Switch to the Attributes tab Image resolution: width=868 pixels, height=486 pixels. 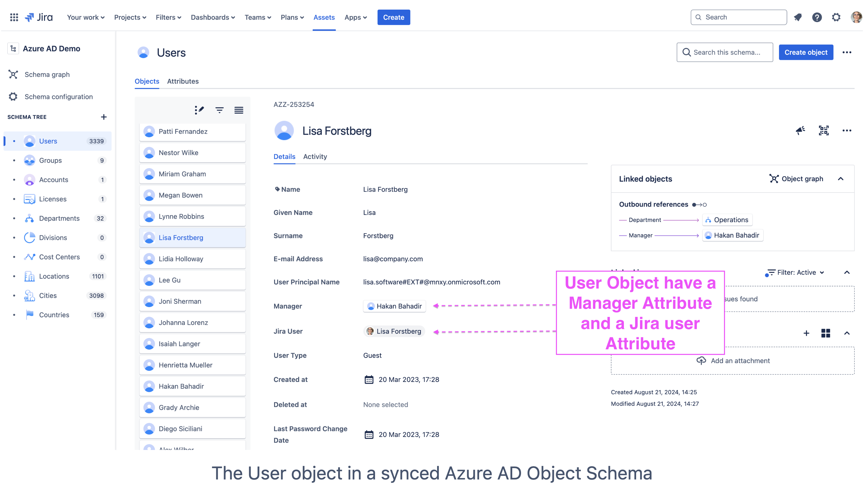183,81
